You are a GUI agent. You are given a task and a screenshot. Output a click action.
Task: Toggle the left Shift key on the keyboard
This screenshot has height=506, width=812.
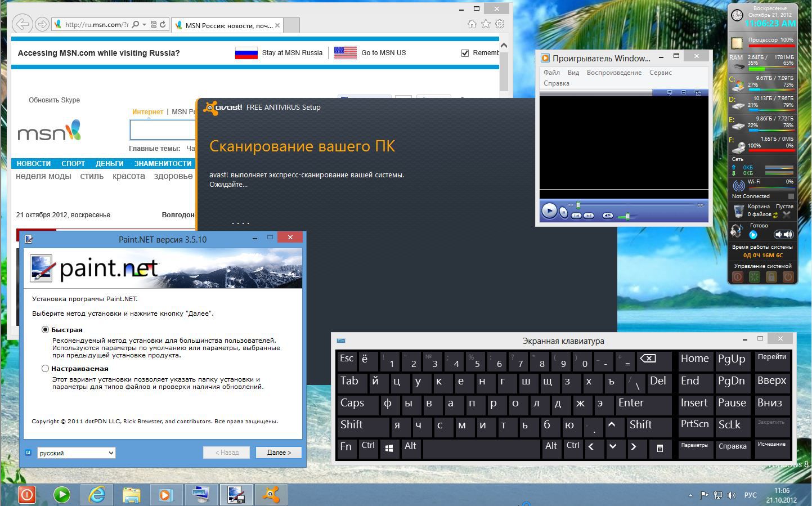point(362,427)
